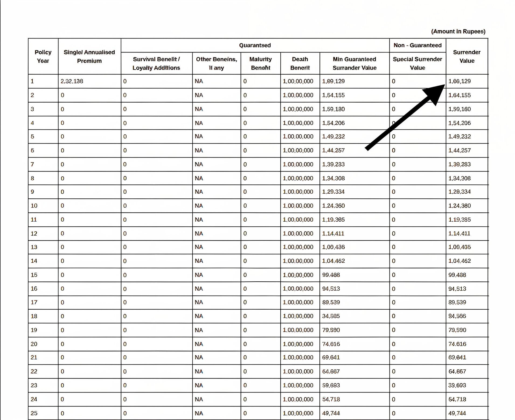Select the 2,32,138 premium cell
The height and width of the screenshot is (420, 515).
coord(72,81)
